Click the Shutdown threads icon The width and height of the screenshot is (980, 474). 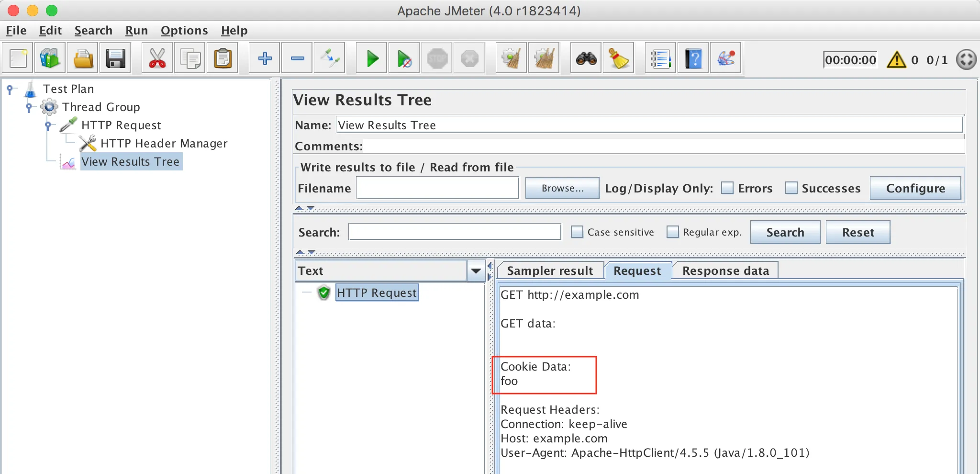(x=469, y=58)
